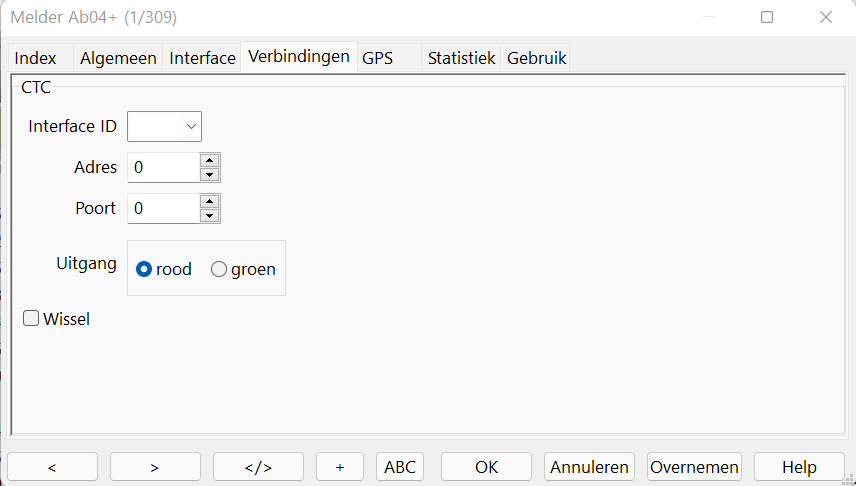The image size is (856, 486).
Task: Decrease the Adres value
Action: (209, 174)
